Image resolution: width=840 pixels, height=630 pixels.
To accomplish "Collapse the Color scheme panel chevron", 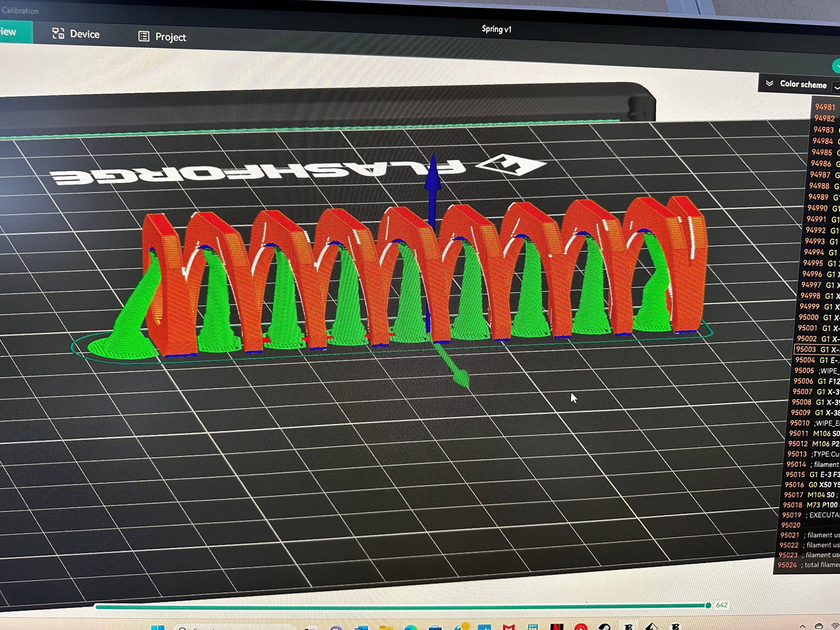I will tap(769, 83).
